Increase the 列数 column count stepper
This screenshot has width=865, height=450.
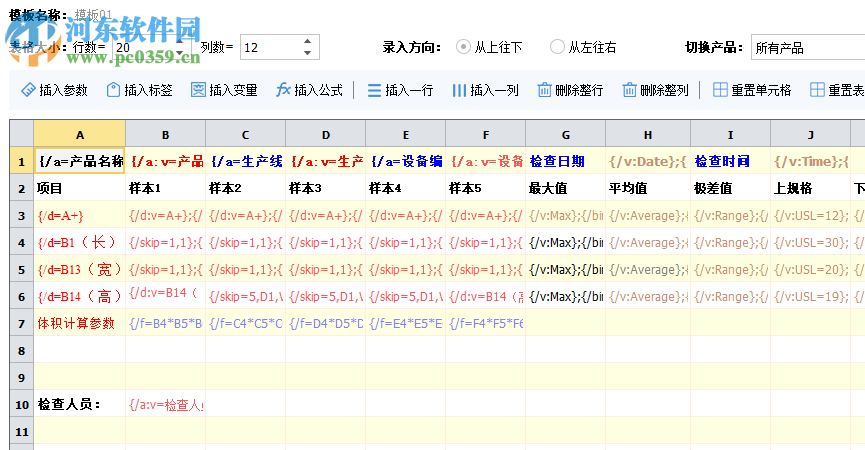307,41
